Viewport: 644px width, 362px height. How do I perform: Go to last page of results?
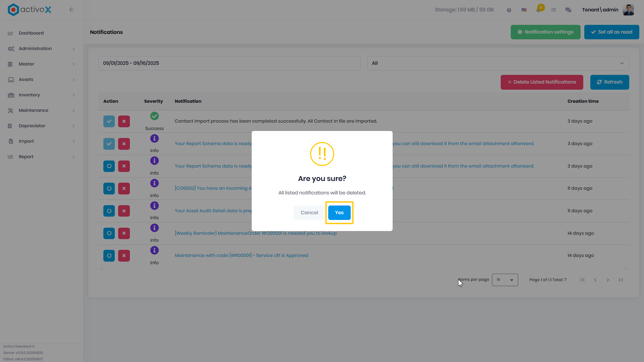pos(621,280)
